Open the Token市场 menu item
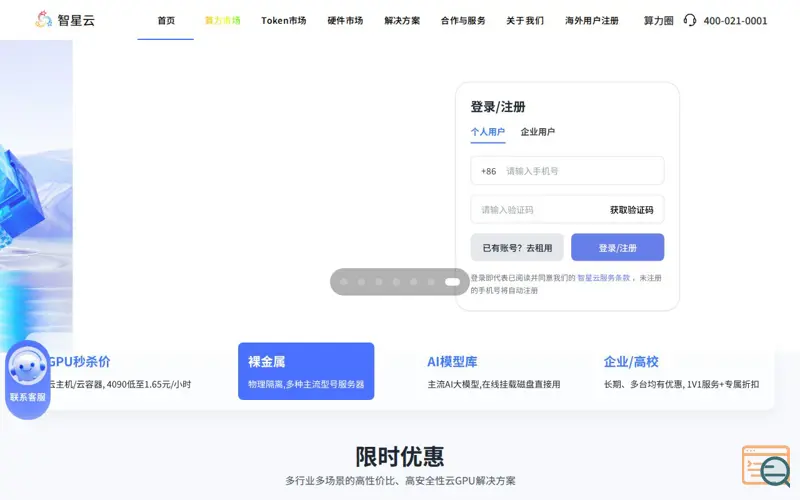 point(284,20)
